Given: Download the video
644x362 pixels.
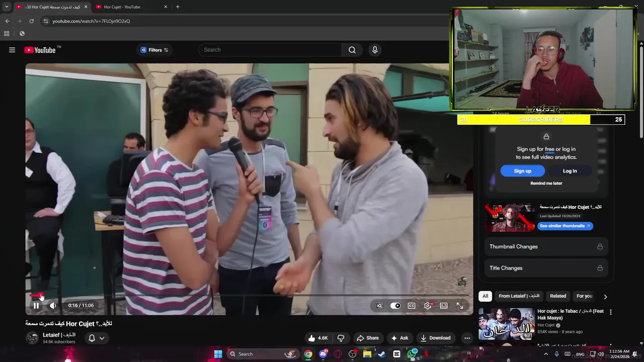Looking at the screenshot, I should (x=436, y=338).
